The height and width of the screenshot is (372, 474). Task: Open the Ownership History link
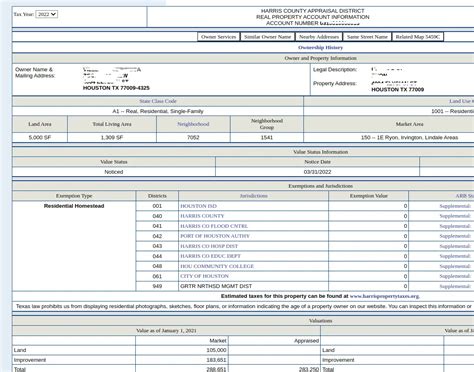click(320, 48)
